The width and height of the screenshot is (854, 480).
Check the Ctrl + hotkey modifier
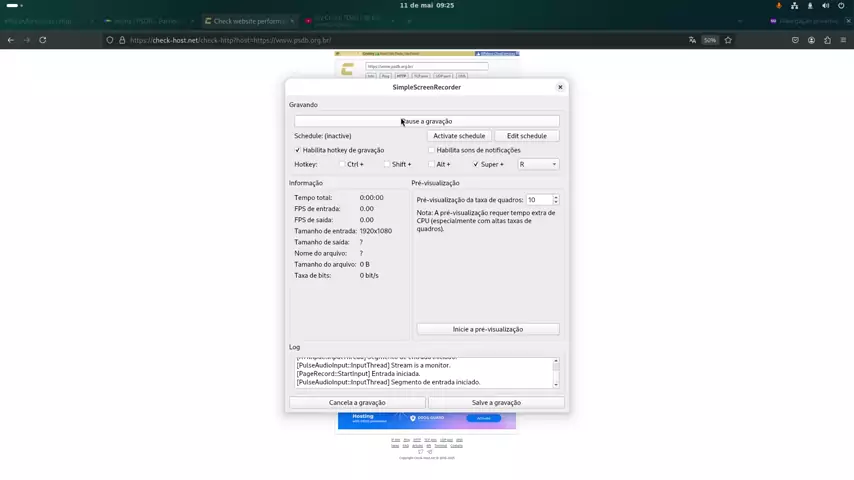click(342, 164)
